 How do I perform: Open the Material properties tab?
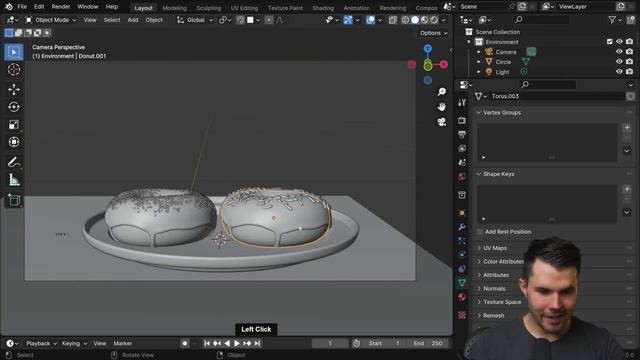tap(462, 297)
